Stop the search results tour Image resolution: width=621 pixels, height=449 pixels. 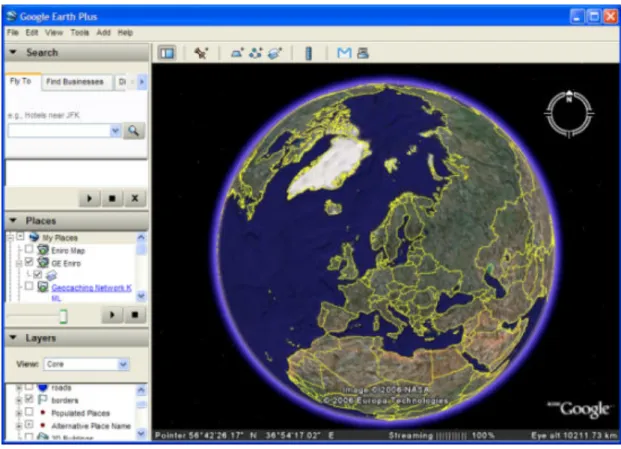[112, 198]
